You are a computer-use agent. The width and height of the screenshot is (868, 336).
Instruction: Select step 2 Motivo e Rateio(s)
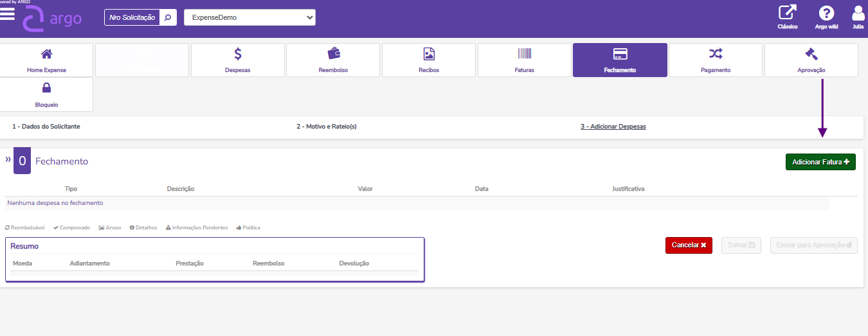coord(326,127)
